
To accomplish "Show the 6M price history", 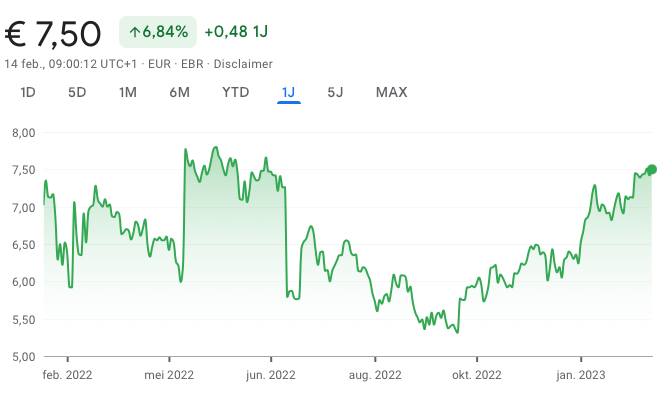I will coord(179,92).
